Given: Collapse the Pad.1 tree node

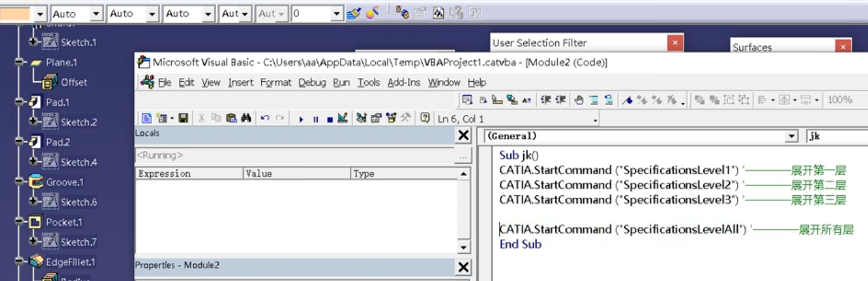Looking at the screenshot, I should (x=19, y=102).
